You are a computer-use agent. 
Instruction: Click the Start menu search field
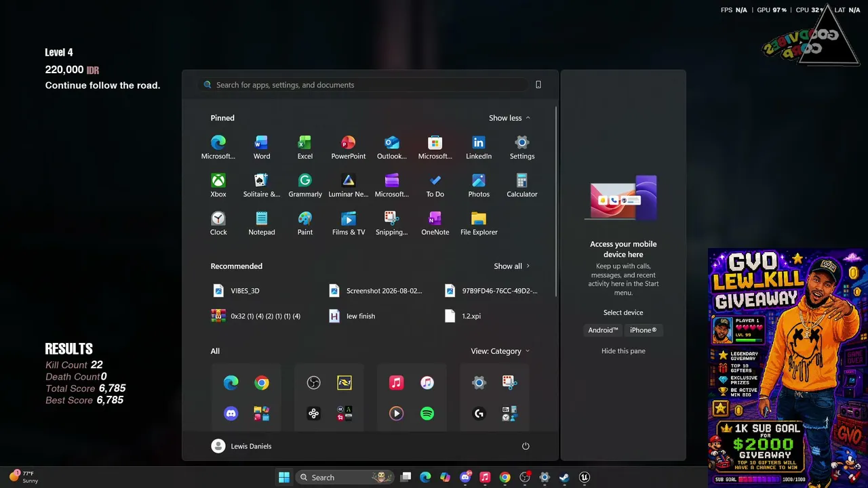pyautogui.click(x=364, y=85)
